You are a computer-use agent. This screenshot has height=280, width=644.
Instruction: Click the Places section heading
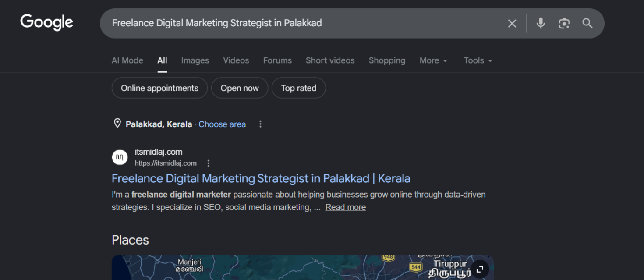pyautogui.click(x=130, y=240)
